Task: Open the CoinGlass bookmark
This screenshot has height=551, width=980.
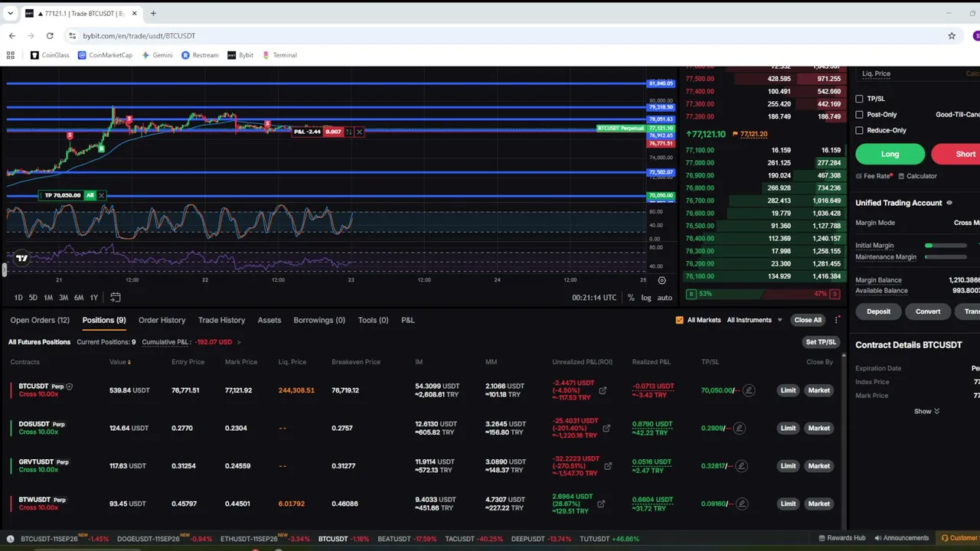Action: [50, 55]
